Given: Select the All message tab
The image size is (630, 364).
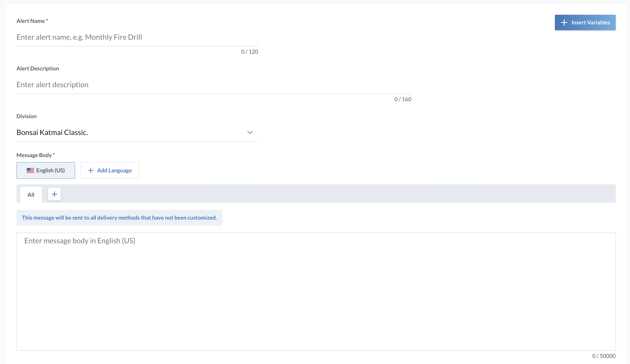Looking at the screenshot, I should [31, 195].
